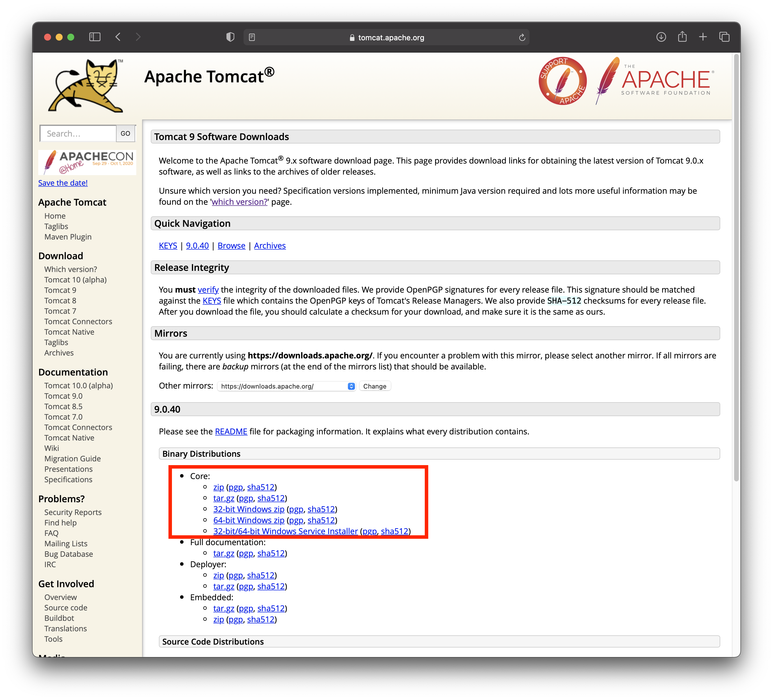Open Home in Apache Tomcat sidebar
The image size is (773, 700).
55,216
